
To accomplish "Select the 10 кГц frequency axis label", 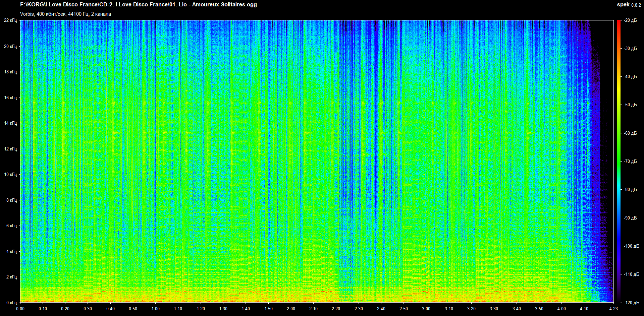I will tap(10, 174).
